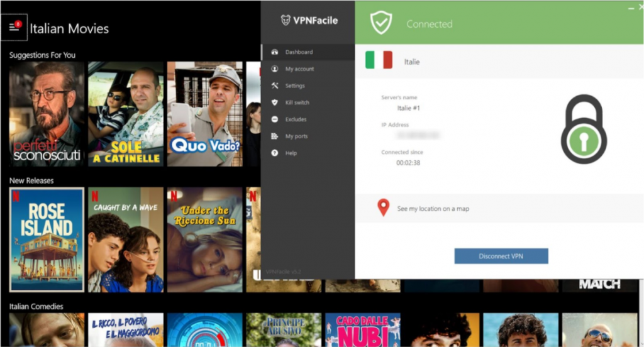Open Caught by a Wave poster
The height and width of the screenshot is (347, 644).
(126, 240)
